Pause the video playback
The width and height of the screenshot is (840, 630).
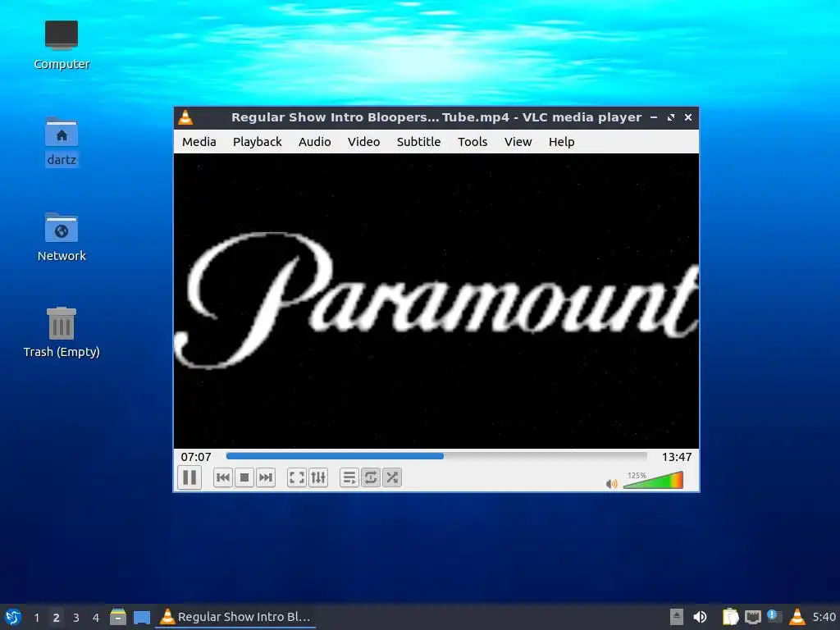point(189,477)
